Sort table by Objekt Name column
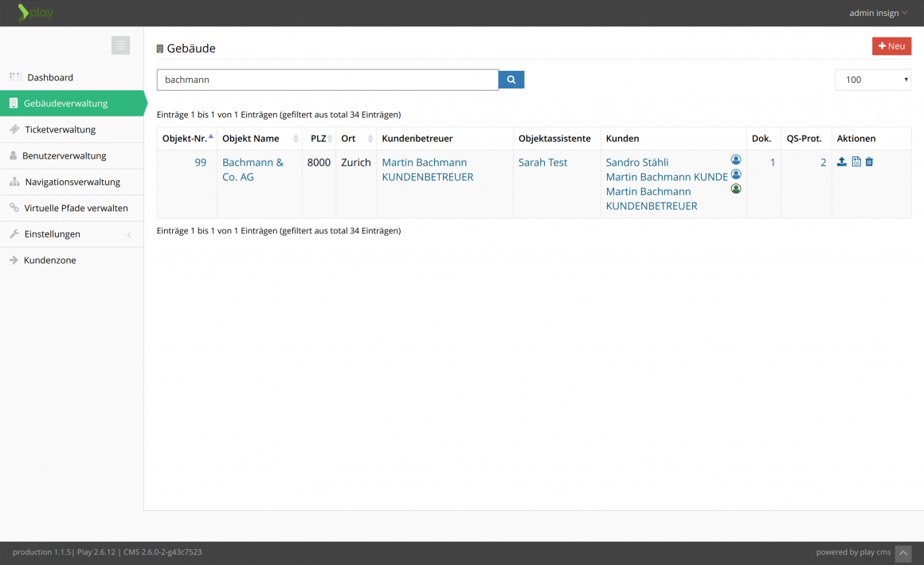The height and width of the screenshot is (565, 924). pos(260,139)
